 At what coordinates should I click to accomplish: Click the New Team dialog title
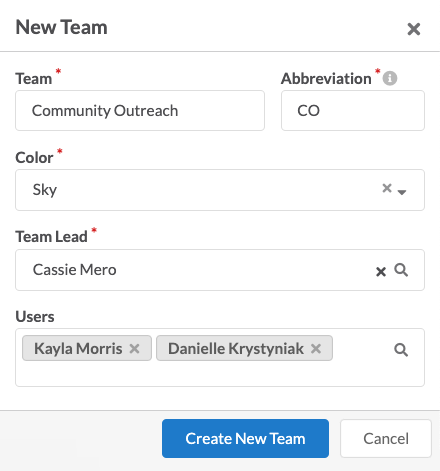point(62,27)
